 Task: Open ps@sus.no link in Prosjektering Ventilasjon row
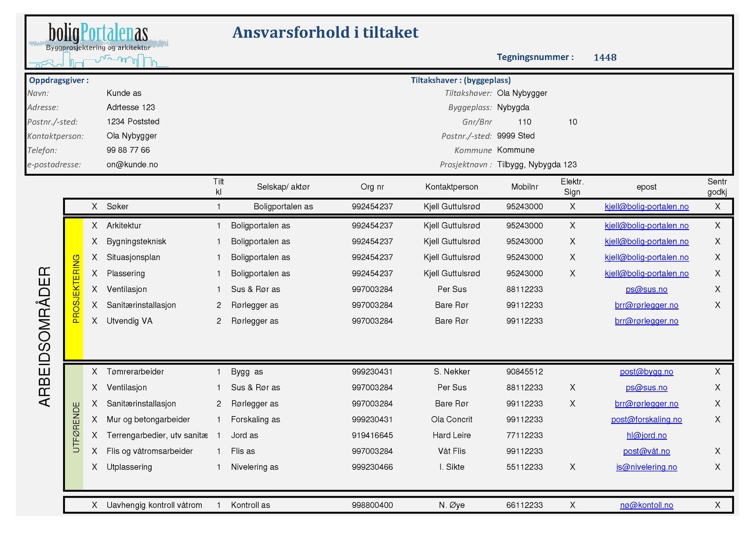[x=646, y=289]
